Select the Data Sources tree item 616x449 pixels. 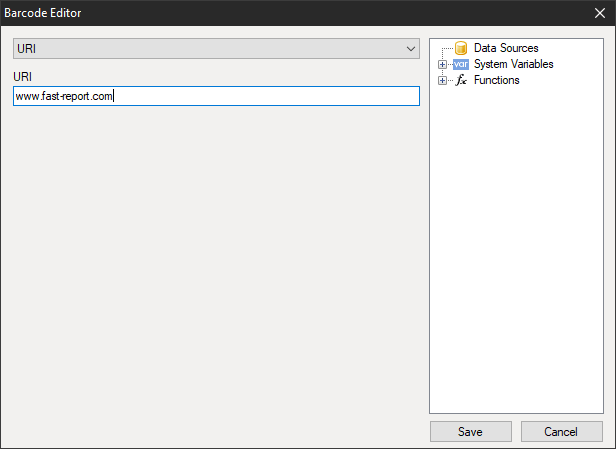click(x=505, y=48)
